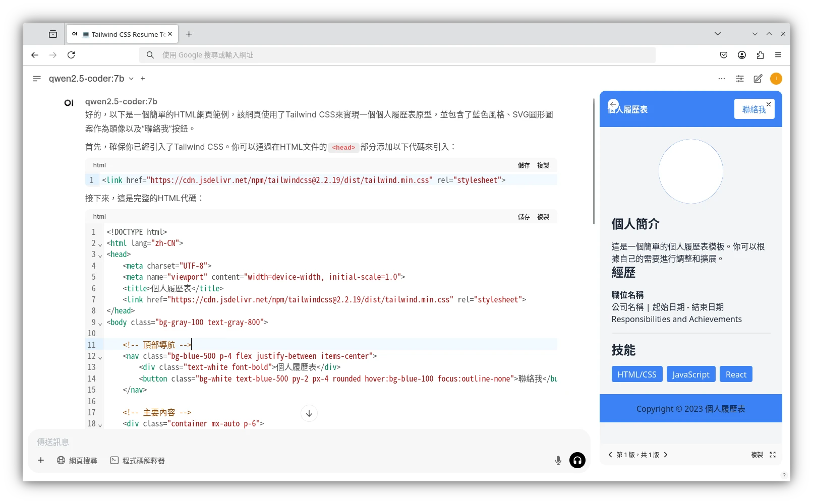Start voice call with headphone icon
Screen dimensions: 813x504
tap(577, 460)
